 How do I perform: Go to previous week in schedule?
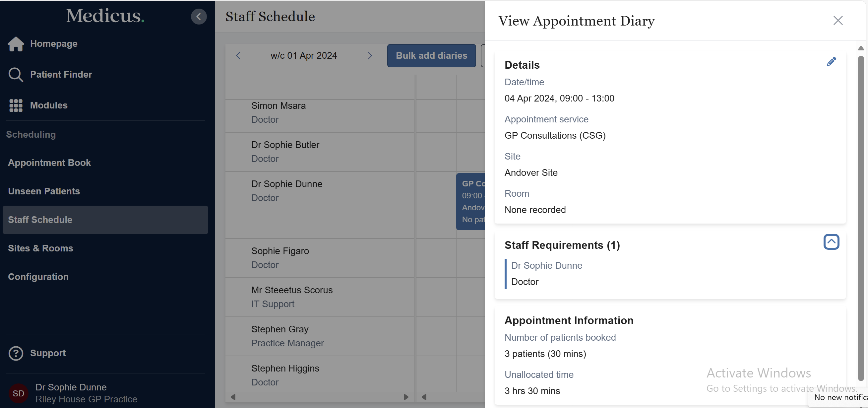[x=238, y=56]
